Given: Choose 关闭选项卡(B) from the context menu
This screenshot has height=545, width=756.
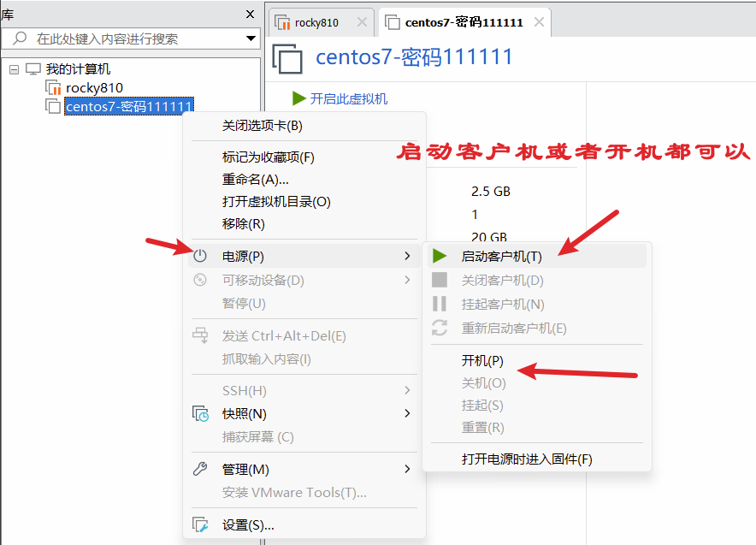Looking at the screenshot, I should pyautogui.click(x=262, y=126).
